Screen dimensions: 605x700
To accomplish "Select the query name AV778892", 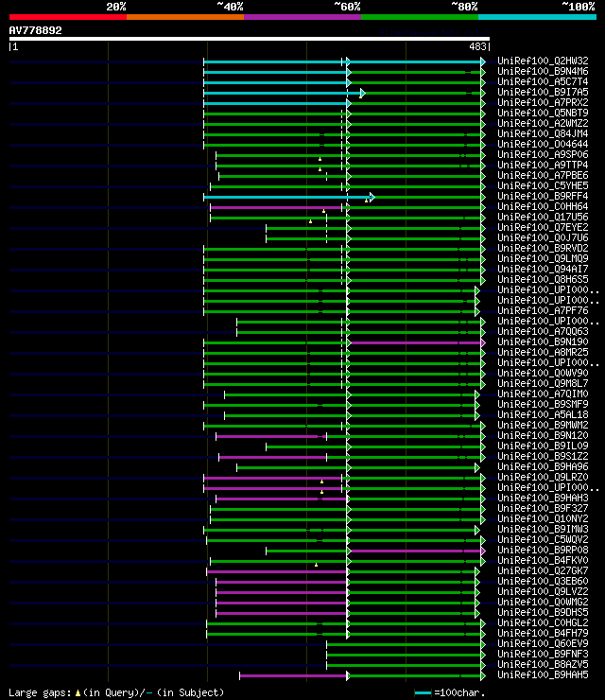I will pos(35,30).
